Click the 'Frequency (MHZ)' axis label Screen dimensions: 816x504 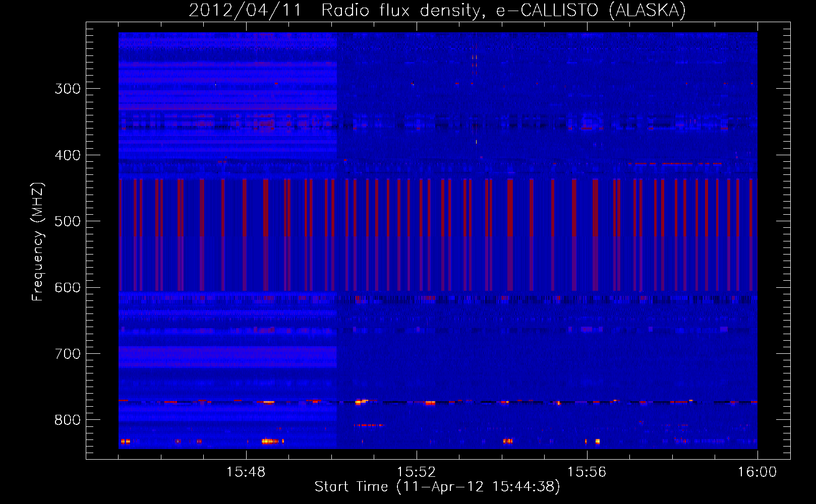coord(38,242)
